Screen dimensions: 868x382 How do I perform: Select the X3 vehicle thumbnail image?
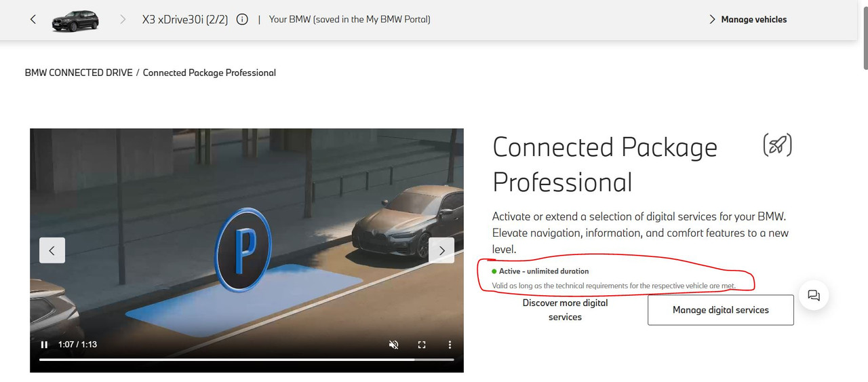click(75, 20)
